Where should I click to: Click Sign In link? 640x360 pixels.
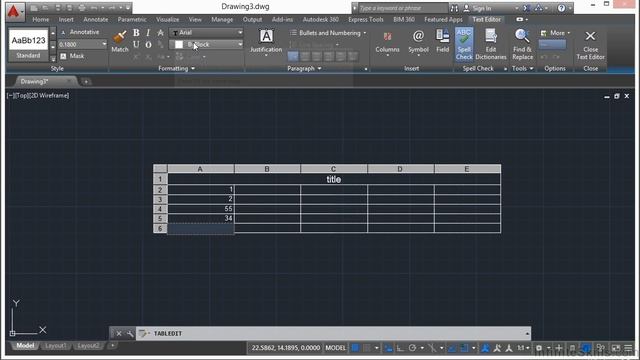(478, 8)
